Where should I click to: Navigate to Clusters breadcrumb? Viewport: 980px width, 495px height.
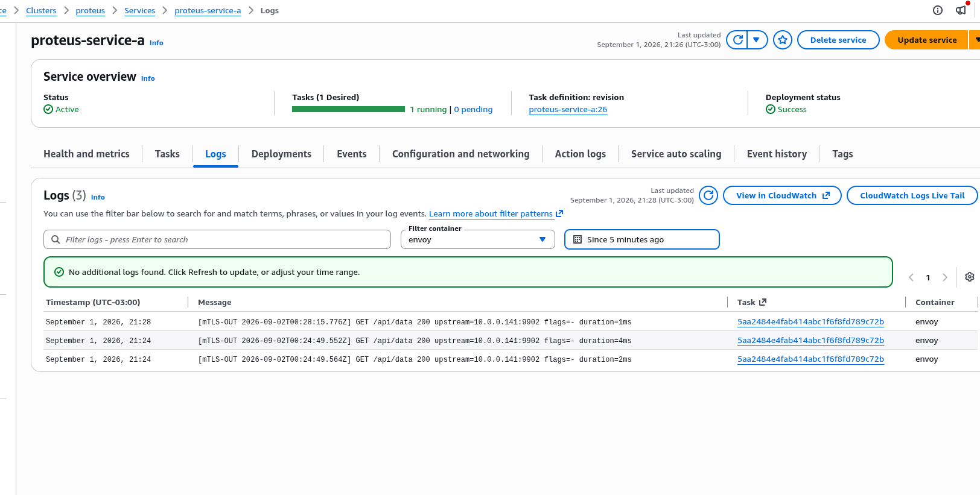(41, 11)
